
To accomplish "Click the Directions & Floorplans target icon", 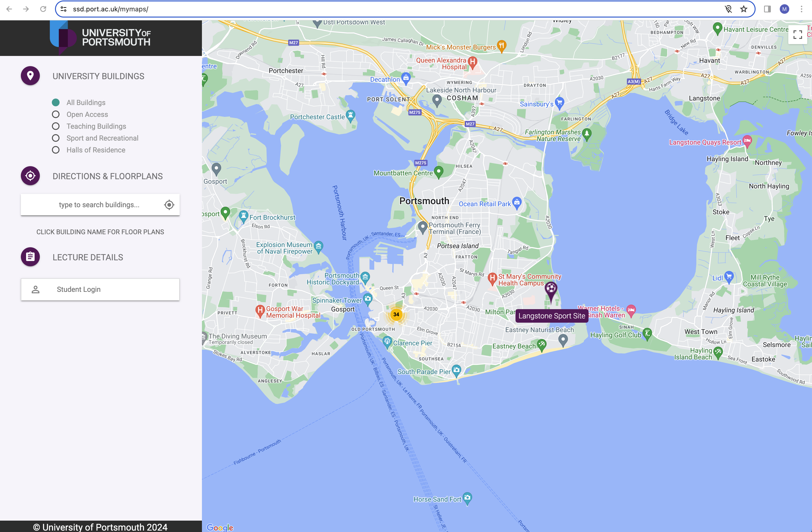I will coord(30,176).
